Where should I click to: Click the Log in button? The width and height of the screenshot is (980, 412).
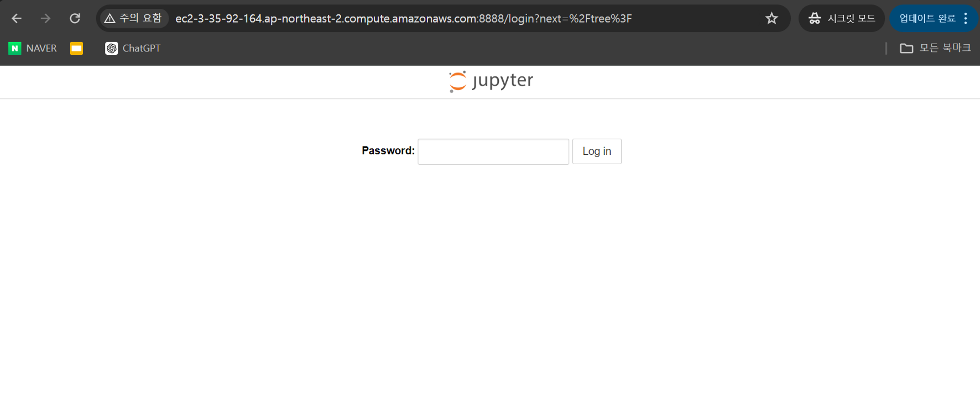[x=597, y=151]
